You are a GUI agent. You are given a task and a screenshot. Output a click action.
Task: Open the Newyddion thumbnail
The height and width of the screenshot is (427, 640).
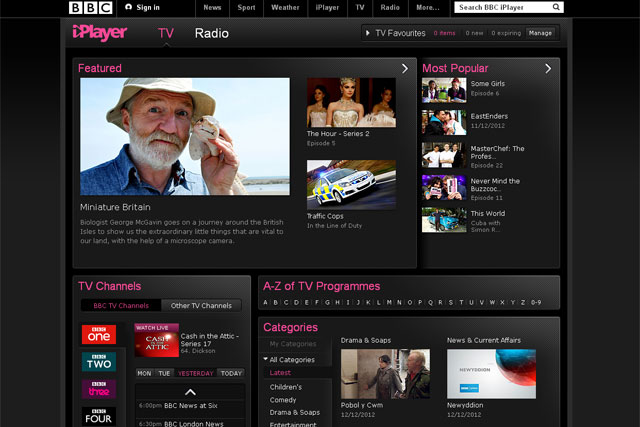click(491, 374)
